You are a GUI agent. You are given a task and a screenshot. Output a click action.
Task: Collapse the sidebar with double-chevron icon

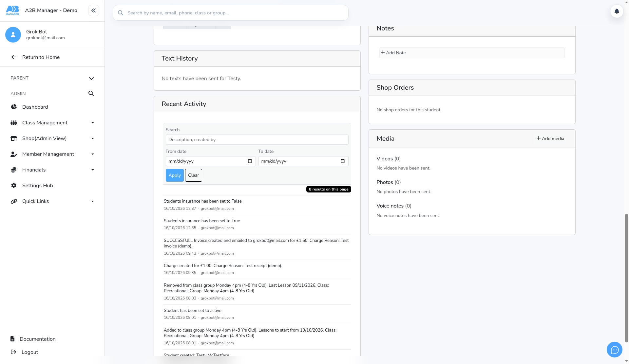tap(93, 10)
